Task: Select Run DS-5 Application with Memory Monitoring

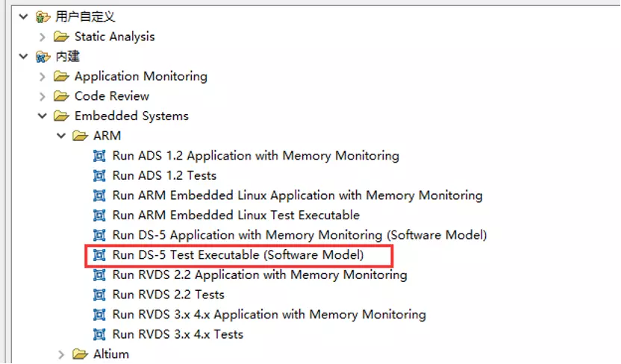Action: (299, 235)
